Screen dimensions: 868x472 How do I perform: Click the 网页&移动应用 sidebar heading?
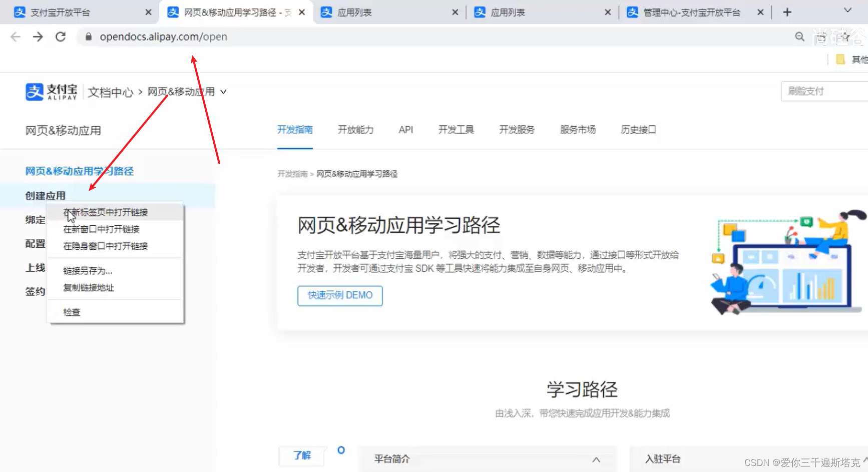tap(63, 131)
